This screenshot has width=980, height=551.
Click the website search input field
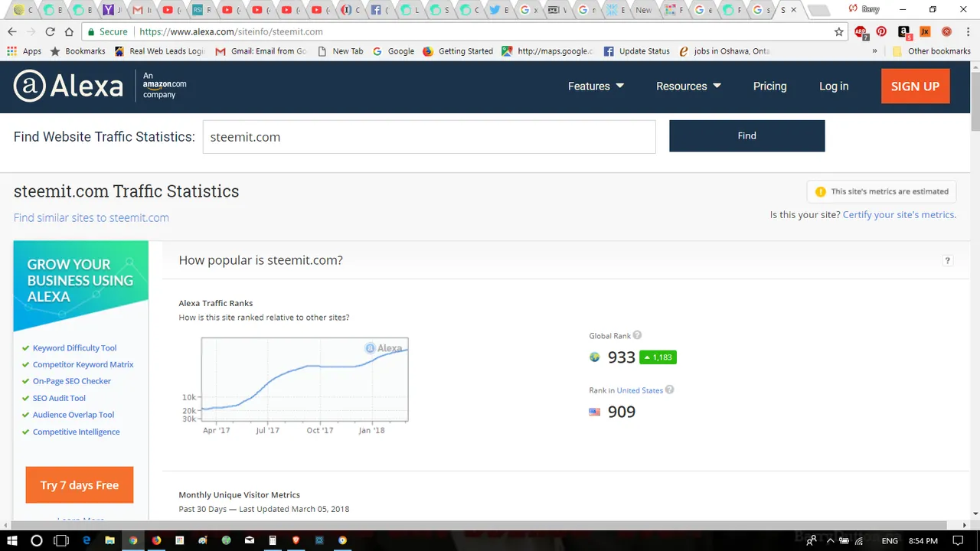pos(429,137)
